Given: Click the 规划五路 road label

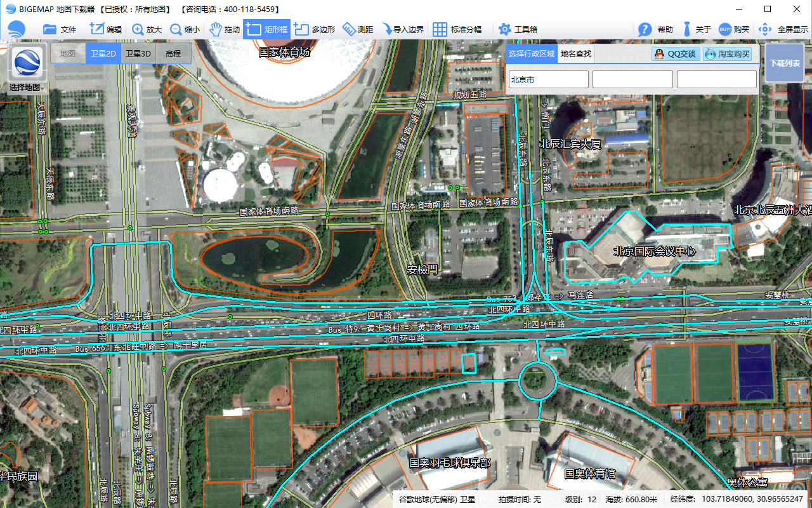Looking at the screenshot, I should pos(470,95).
